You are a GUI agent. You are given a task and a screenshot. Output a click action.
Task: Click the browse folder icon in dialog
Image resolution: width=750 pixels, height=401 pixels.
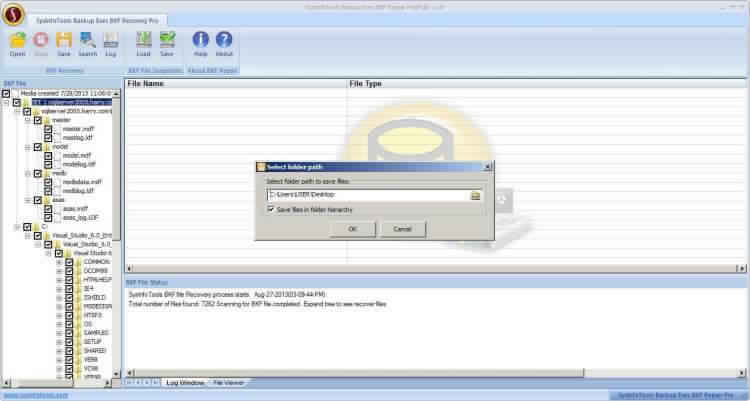coord(475,195)
